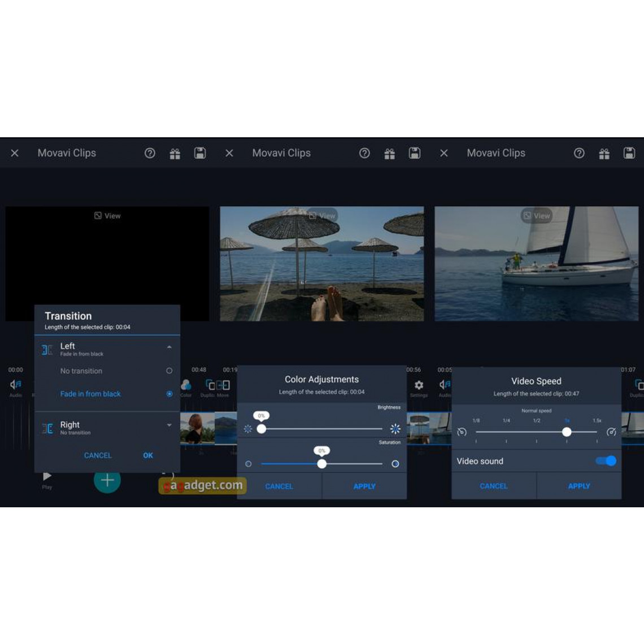
Task: Click the 1.5x speed label
Action: tap(597, 420)
